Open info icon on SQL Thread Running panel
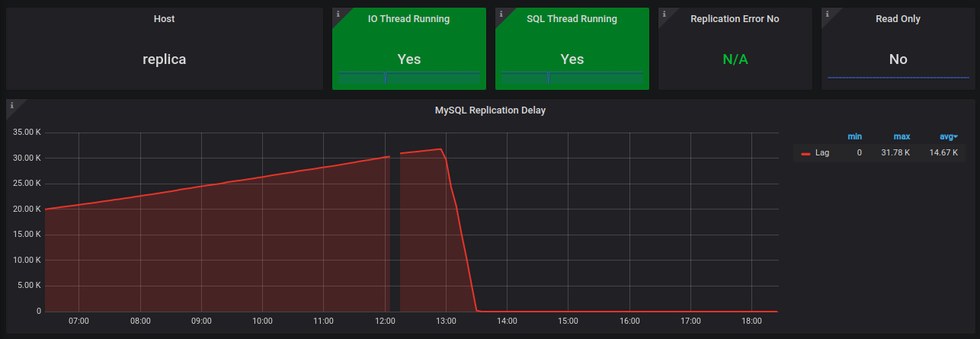The width and height of the screenshot is (980, 339). tap(501, 14)
